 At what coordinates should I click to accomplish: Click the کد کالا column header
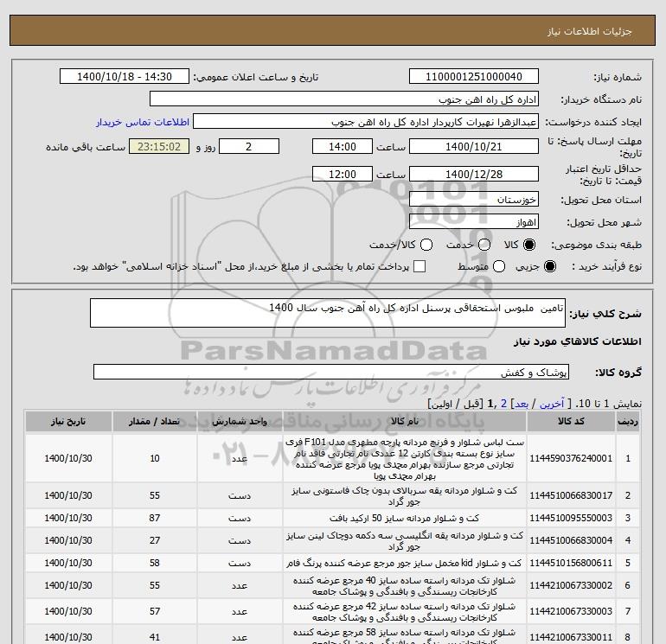[571, 421]
